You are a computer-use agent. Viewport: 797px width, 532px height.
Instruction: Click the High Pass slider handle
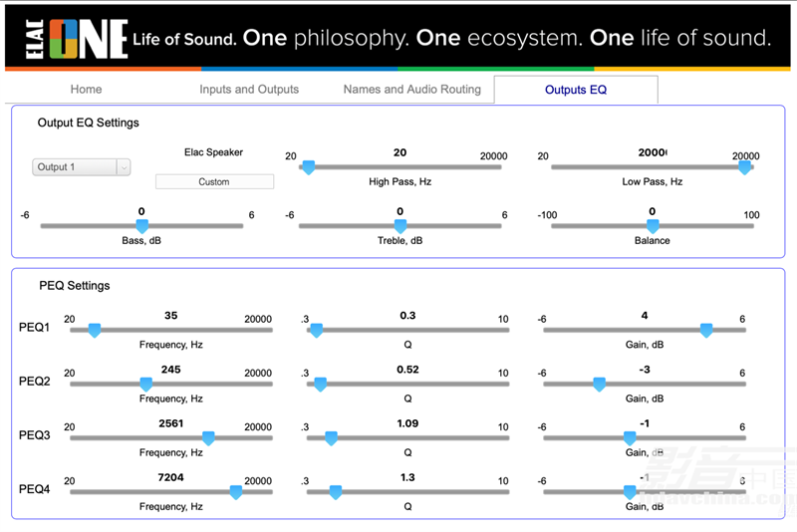tap(308, 167)
